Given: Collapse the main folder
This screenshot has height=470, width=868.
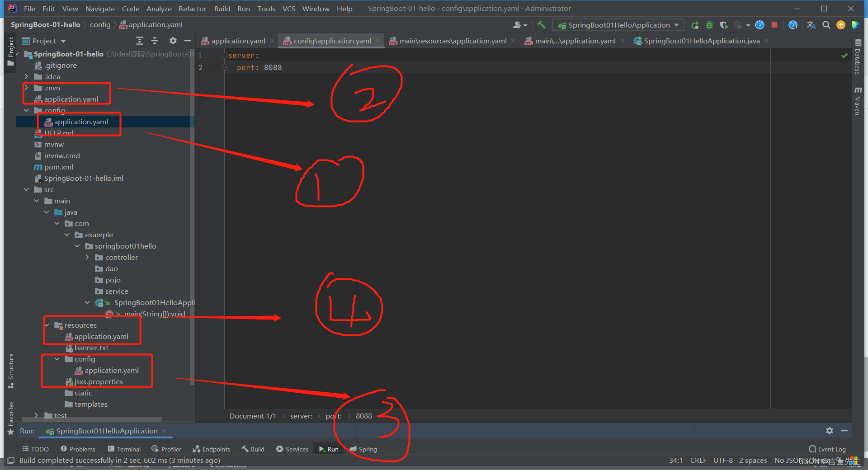Looking at the screenshot, I should [x=37, y=201].
